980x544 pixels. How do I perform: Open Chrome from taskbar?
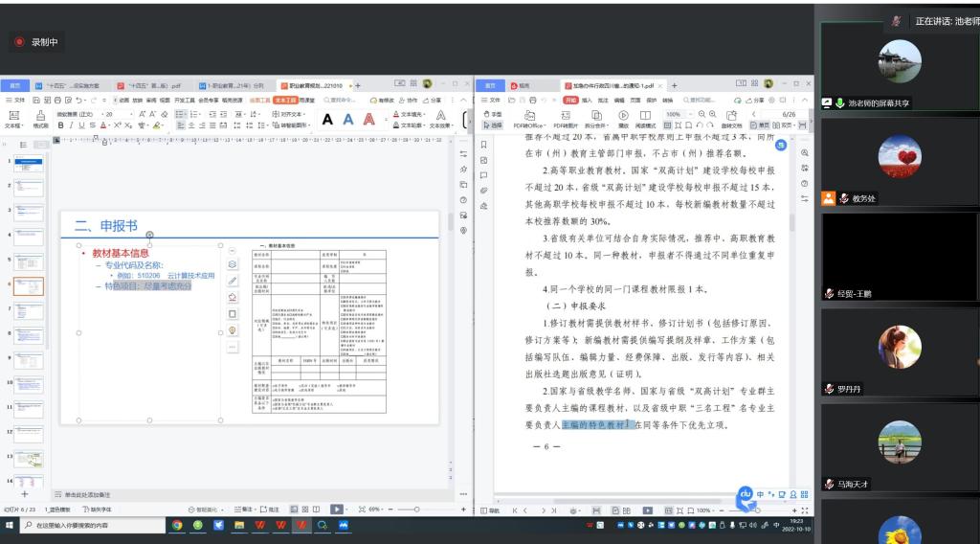pyautogui.click(x=177, y=525)
